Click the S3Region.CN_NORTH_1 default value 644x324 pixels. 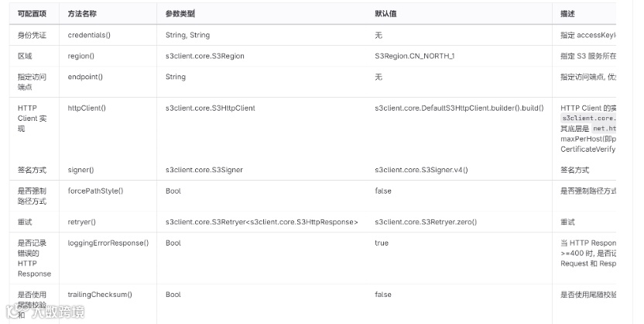click(x=414, y=56)
